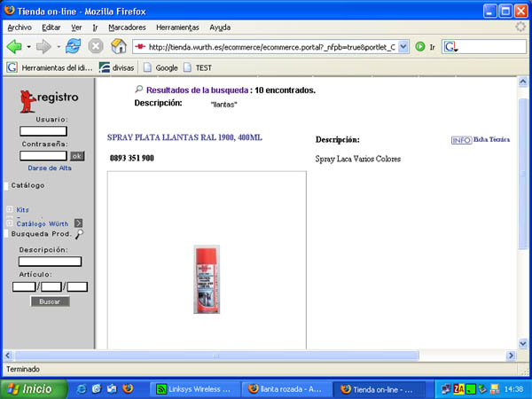The width and height of the screenshot is (532, 399).
Task: Click the third Artículo number field
Action: [77, 286]
